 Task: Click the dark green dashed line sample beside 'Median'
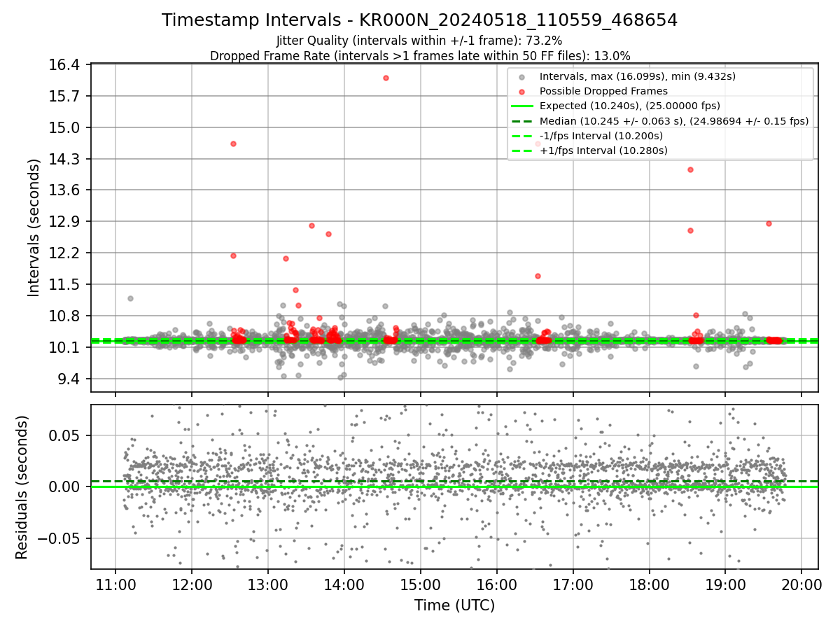click(x=522, y=121)
